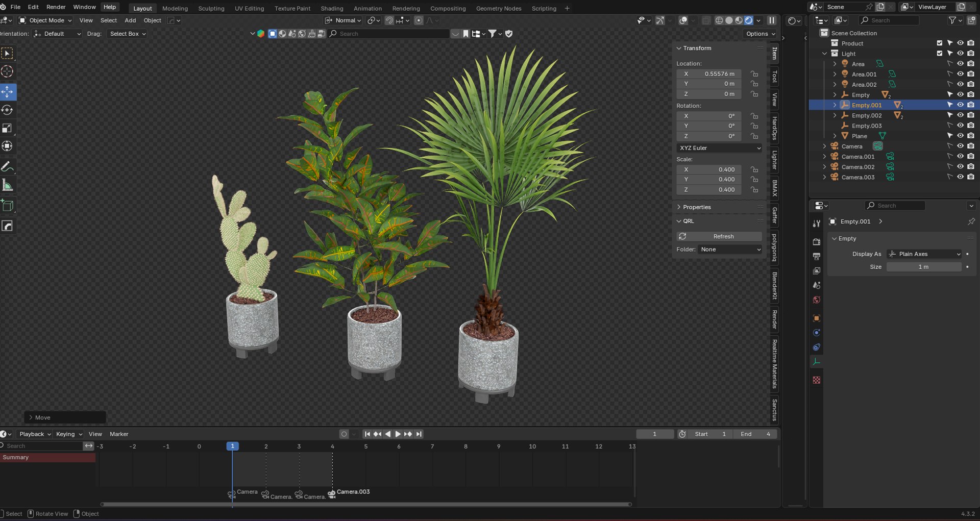Uncheck the Light collection checkbox

click(x=940, y=54)
